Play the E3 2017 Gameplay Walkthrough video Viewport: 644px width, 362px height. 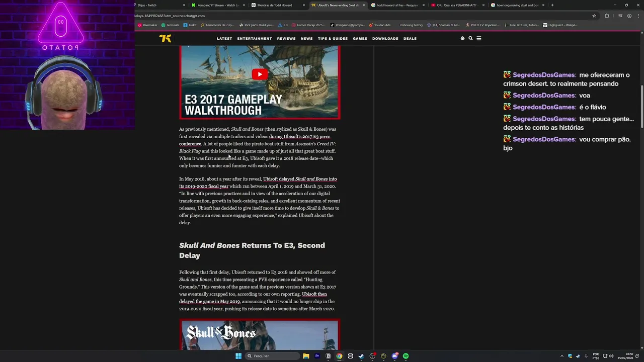pos(260,74)
